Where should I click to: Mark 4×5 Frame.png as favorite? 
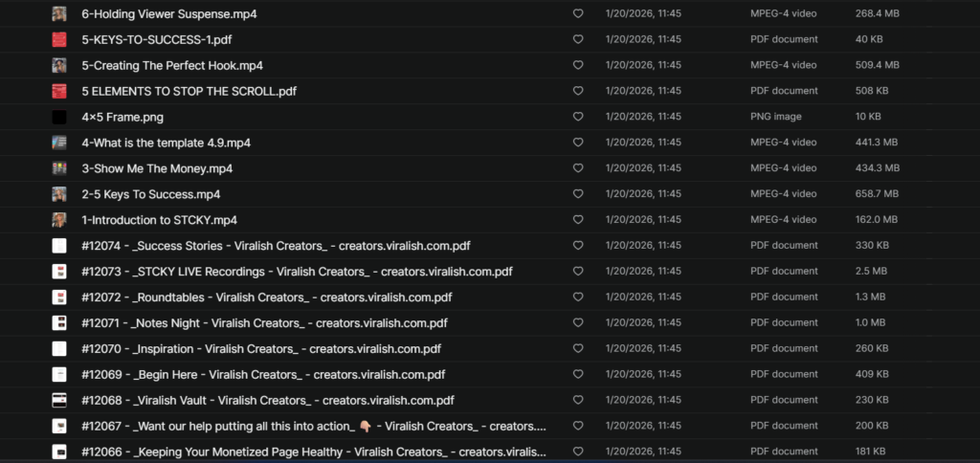[x=578, y=117]
